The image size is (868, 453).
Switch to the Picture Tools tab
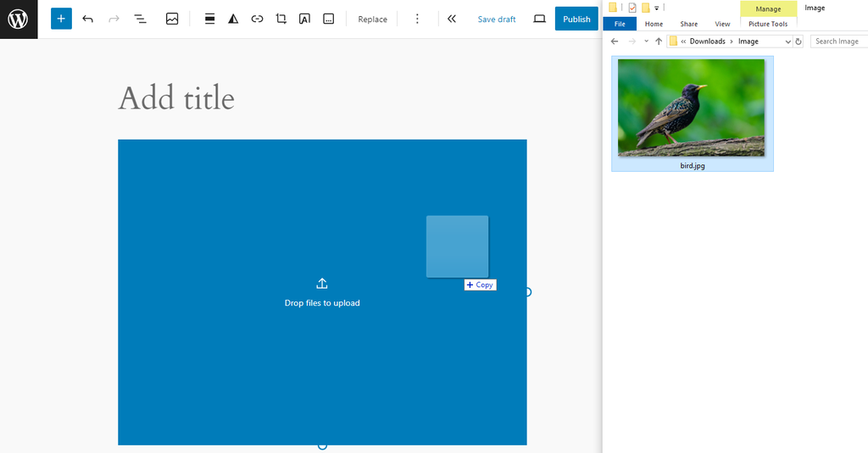(x=768, y=24)
